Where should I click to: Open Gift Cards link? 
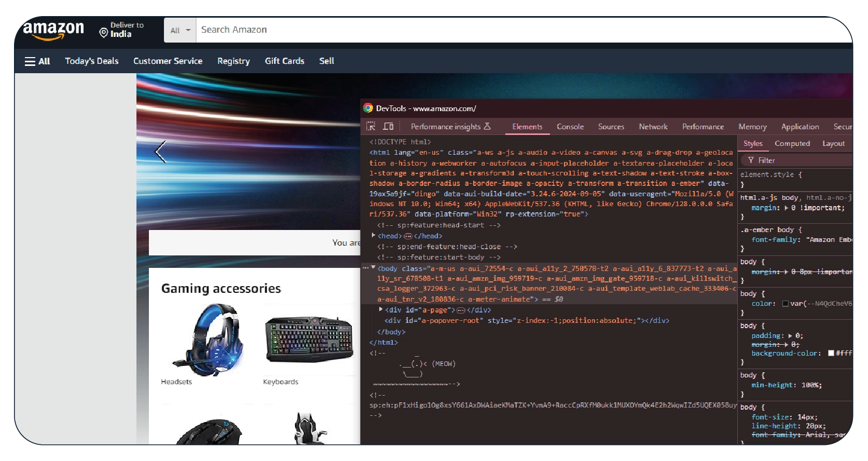(x=284, y=61)
